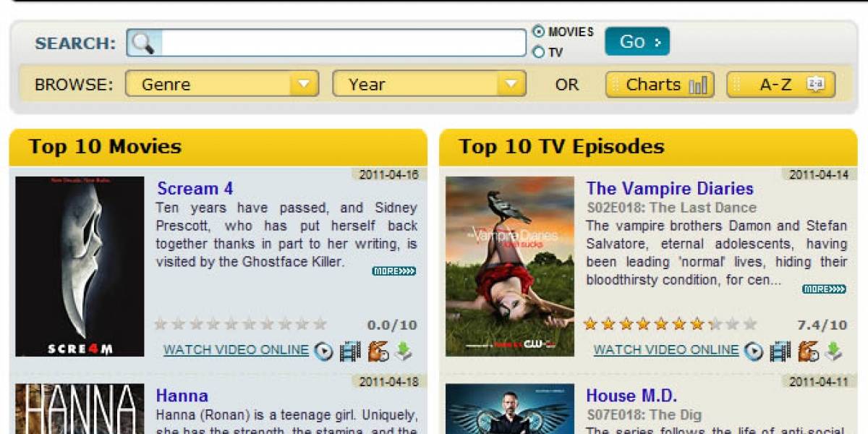
Task: Open the Genre browse dropdown
Action: [x=222, y=85]
